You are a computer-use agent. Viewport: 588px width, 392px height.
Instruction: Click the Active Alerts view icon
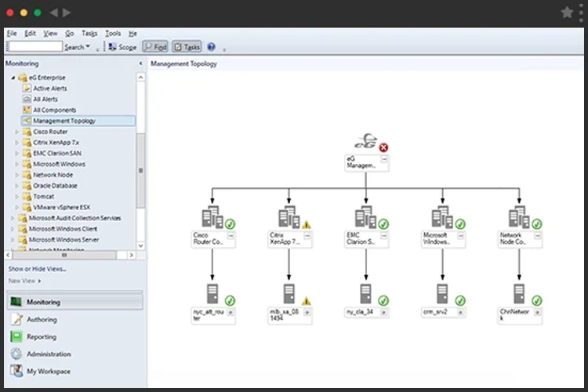(27, 88)
